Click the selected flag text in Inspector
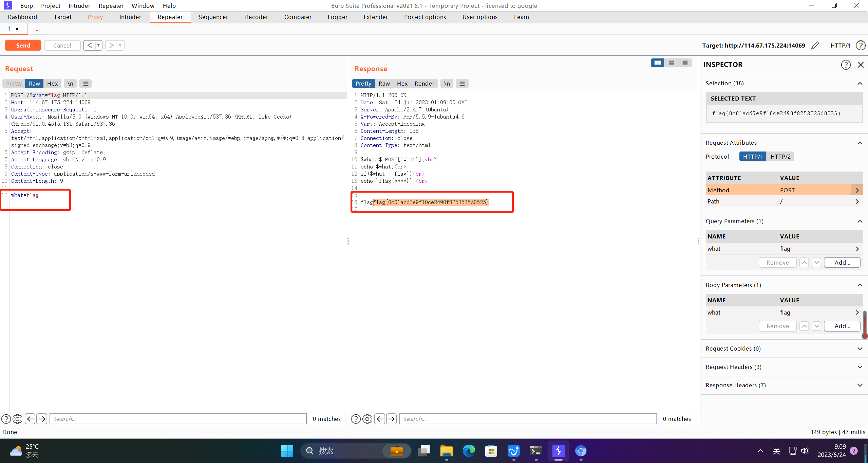The width and height of the screenshot is (868, 463). tap(776, 113)
